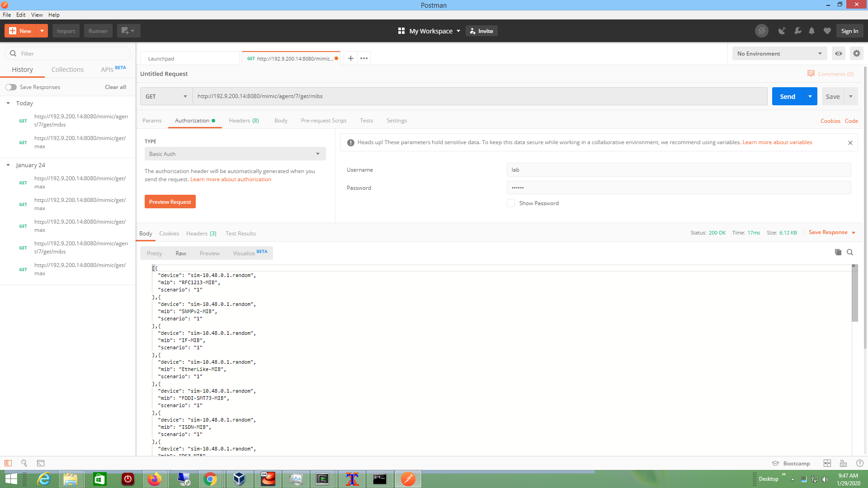Click the Preview Request button
Viewport: 868px width, 488px height.
pos(170,202)
